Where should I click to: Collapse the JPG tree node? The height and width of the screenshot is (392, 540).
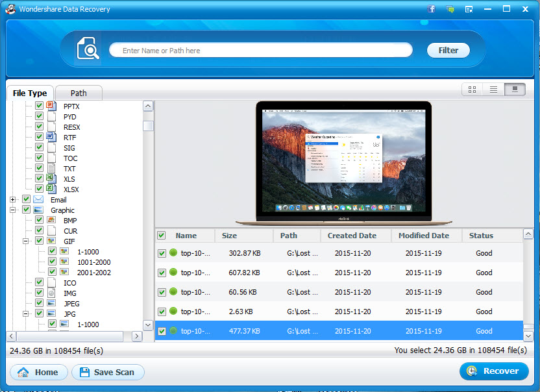tap(25, 313)
